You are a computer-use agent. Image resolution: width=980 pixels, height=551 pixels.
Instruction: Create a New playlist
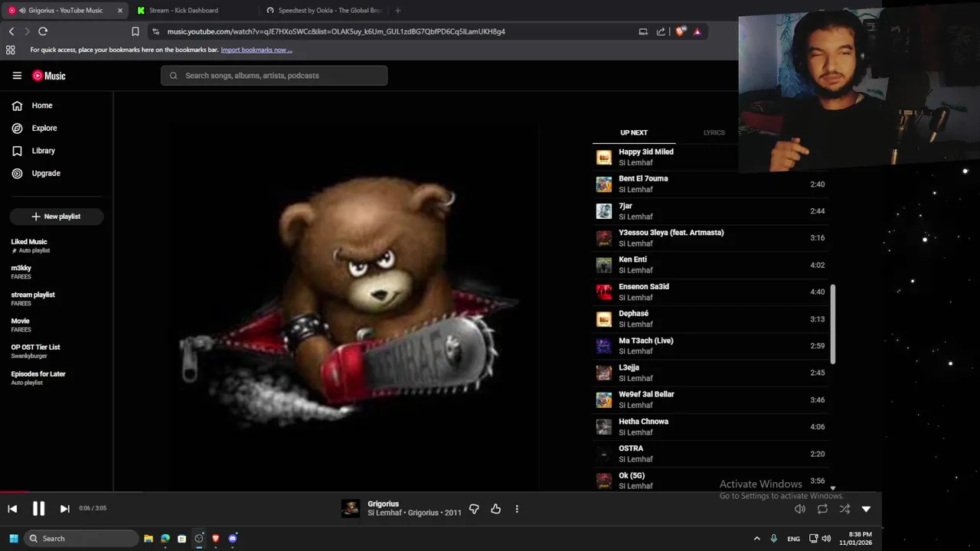tap(56, 217)
